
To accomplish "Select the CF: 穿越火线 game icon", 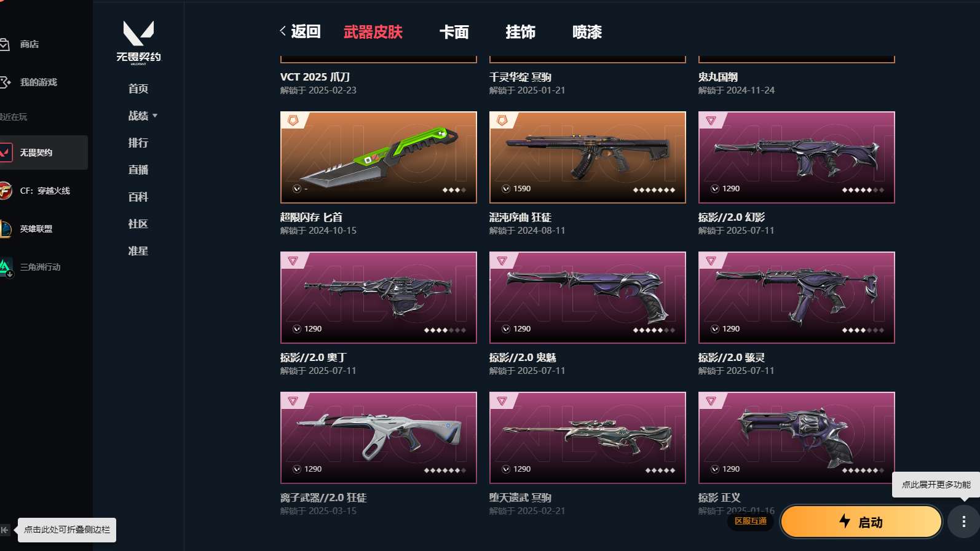I will [6, 191].
